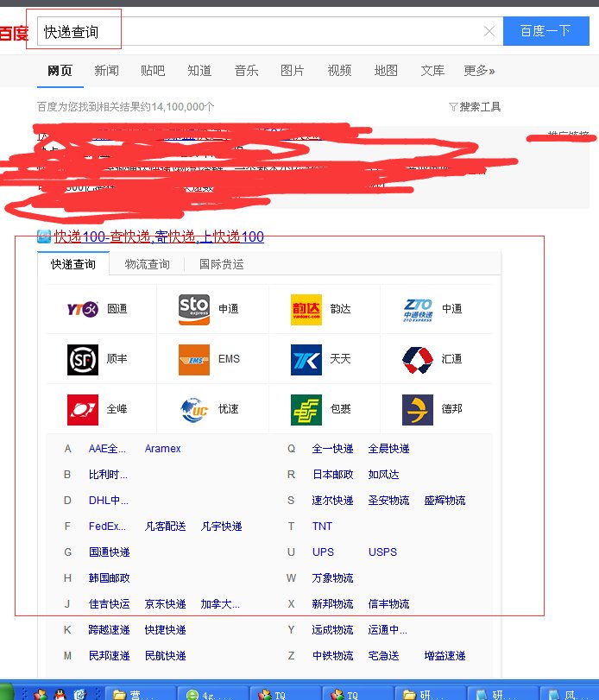Viewport: 599px width, 700px height.
Task: Click the 远成物流 link
Action: coord(332,630)
